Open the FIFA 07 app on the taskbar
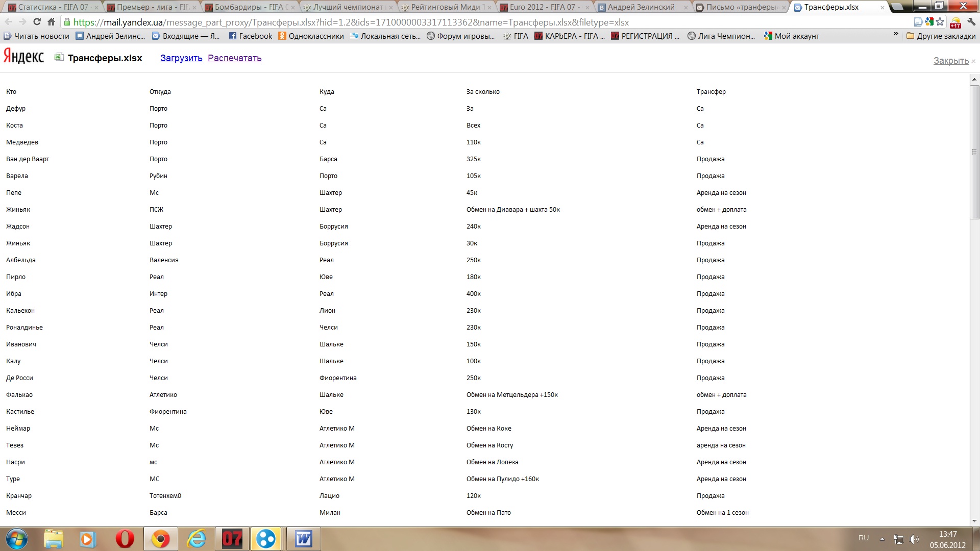This screenshot has width=980, height=551. click(232, 539)
